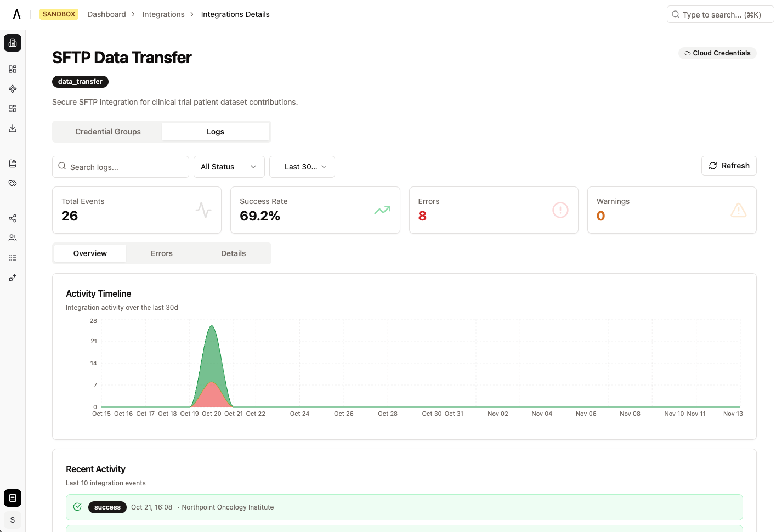The image size is (782, 532).
Task: Open the list view icon in the sidebar
Action: coord(12,257)
